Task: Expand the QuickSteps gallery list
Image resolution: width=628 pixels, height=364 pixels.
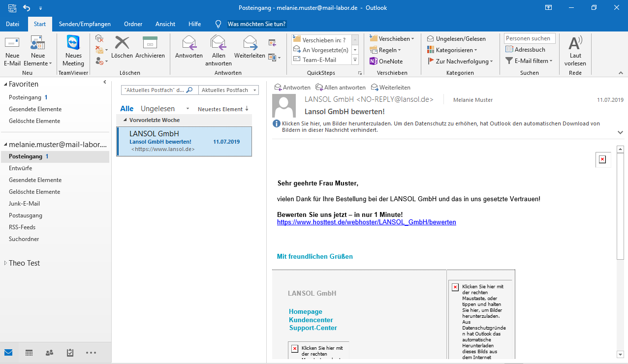Action: coord(355,60)
